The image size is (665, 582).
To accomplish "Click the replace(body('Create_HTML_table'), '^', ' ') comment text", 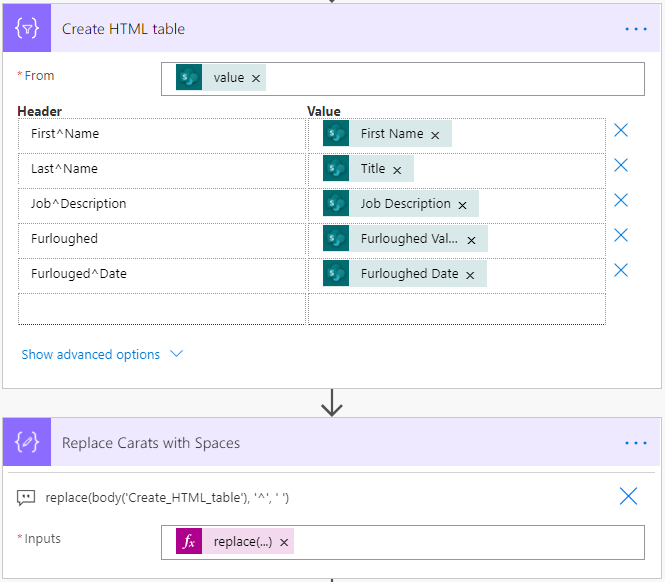I will coord(167,498).
